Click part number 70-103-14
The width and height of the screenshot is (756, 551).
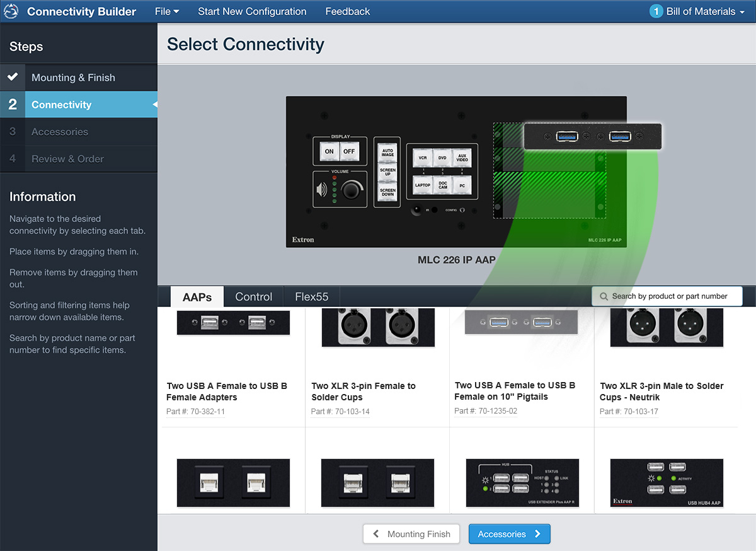(x=340, y=412)
